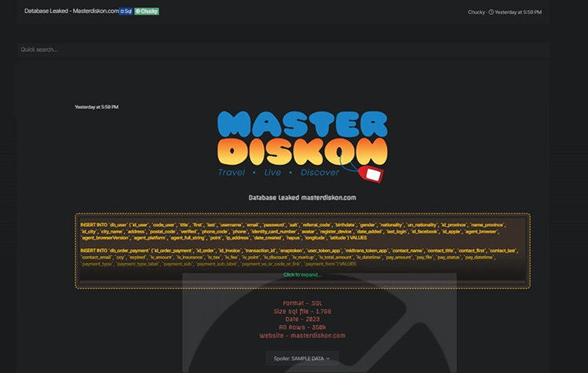Click the post timestamp above the logo
588x373 pixels.
click(97, 107)
